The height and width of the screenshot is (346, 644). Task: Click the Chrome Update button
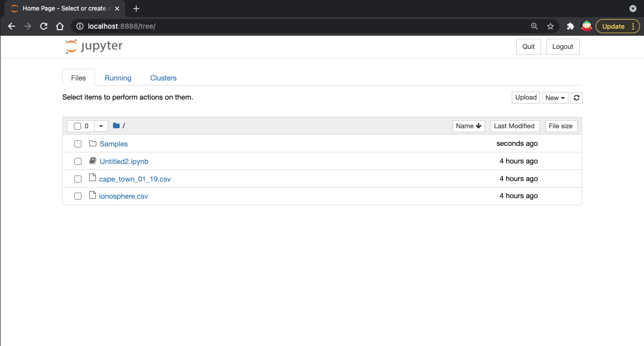(x=618, y=26)
